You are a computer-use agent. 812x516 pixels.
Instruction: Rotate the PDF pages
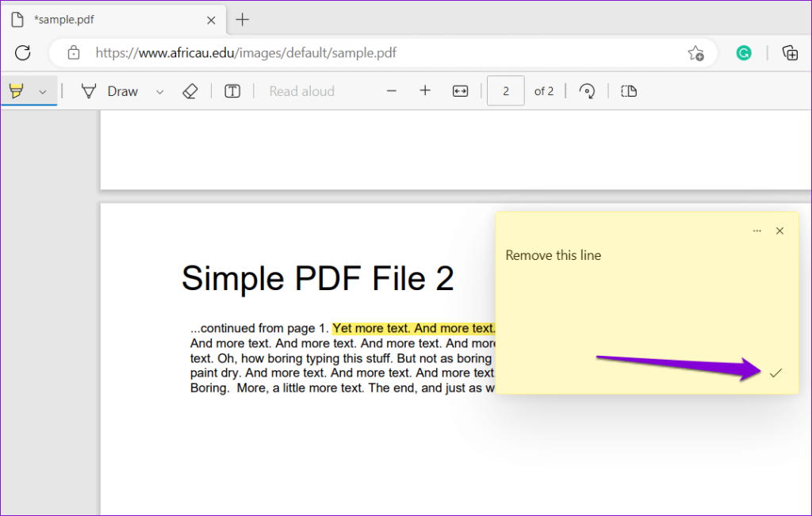586,90
